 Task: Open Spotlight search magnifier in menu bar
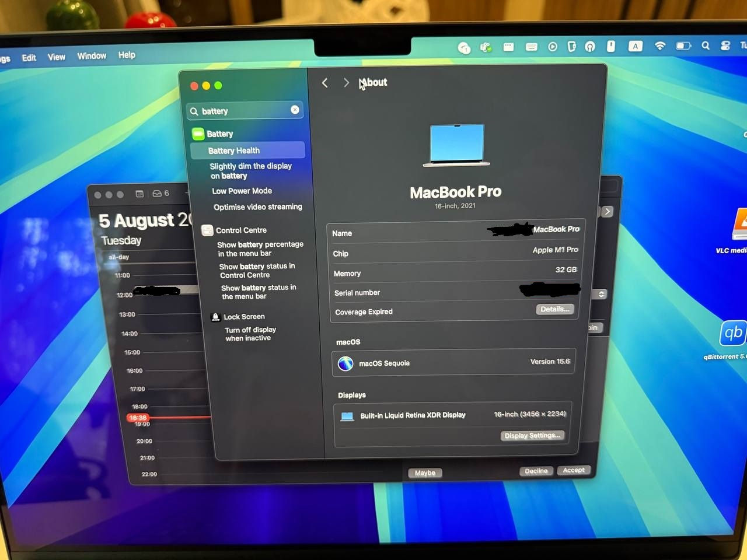click(x=706, y=45)
